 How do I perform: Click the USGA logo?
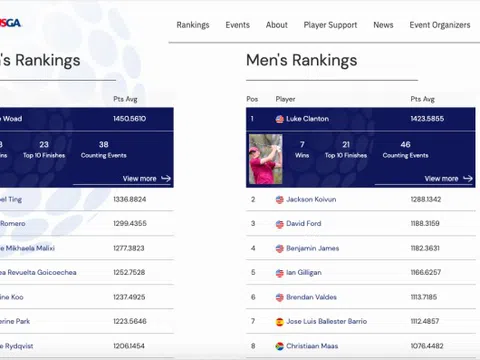pyautogui.click(x=10, y=23)
